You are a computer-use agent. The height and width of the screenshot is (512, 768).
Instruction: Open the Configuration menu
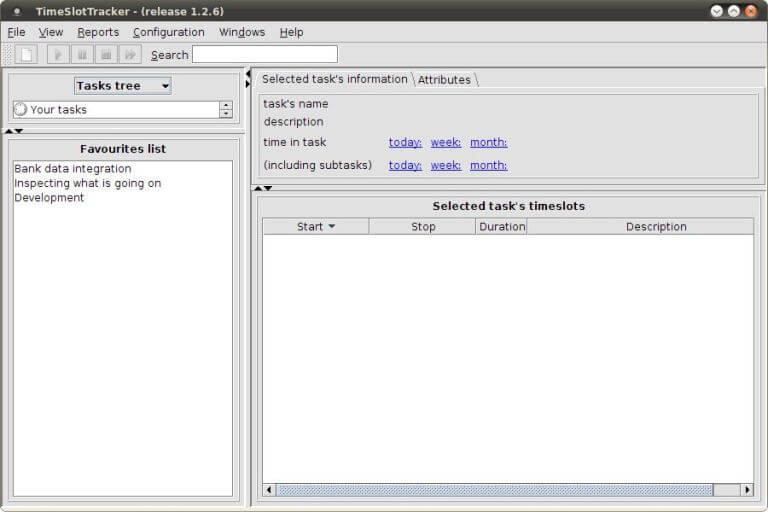[168, 32]
